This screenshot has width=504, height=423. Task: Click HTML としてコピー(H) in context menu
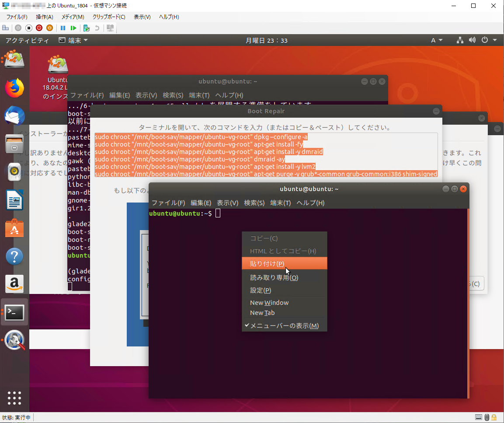pos(285,251)
